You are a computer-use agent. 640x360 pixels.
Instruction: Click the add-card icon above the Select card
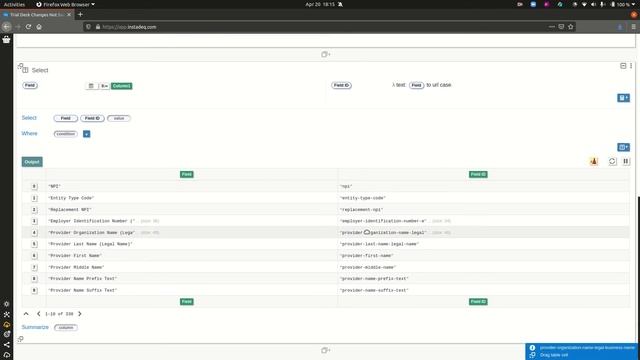325,54
